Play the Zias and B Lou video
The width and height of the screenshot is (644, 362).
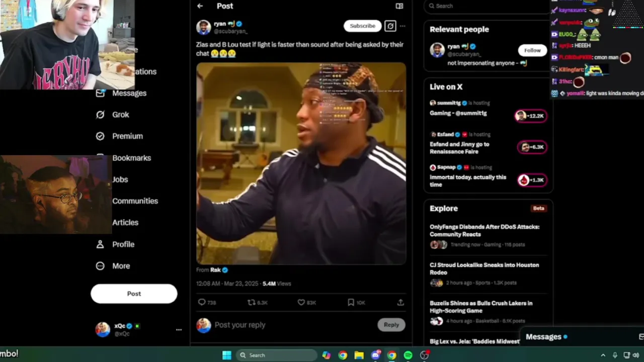pyautogui.click(x=301, y=163)
